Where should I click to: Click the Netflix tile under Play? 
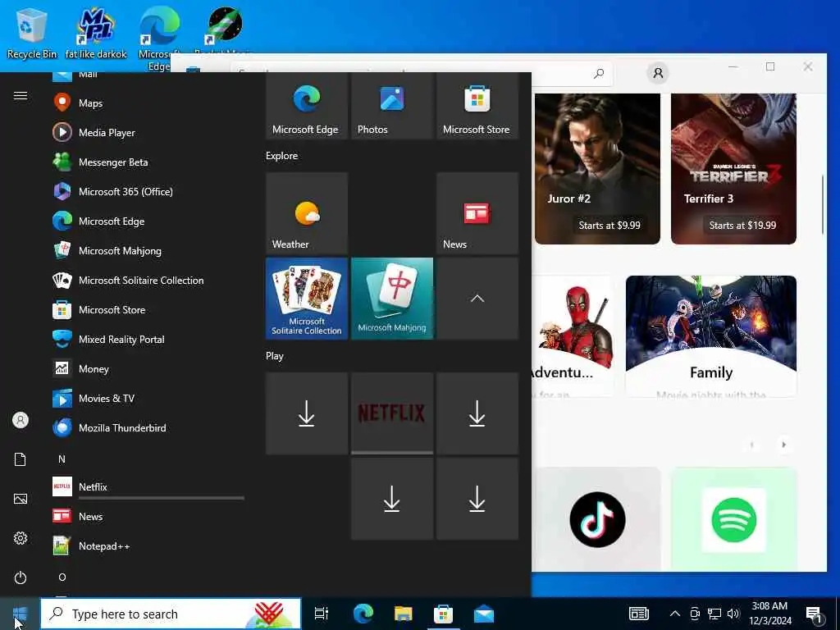tap(391, 413)
